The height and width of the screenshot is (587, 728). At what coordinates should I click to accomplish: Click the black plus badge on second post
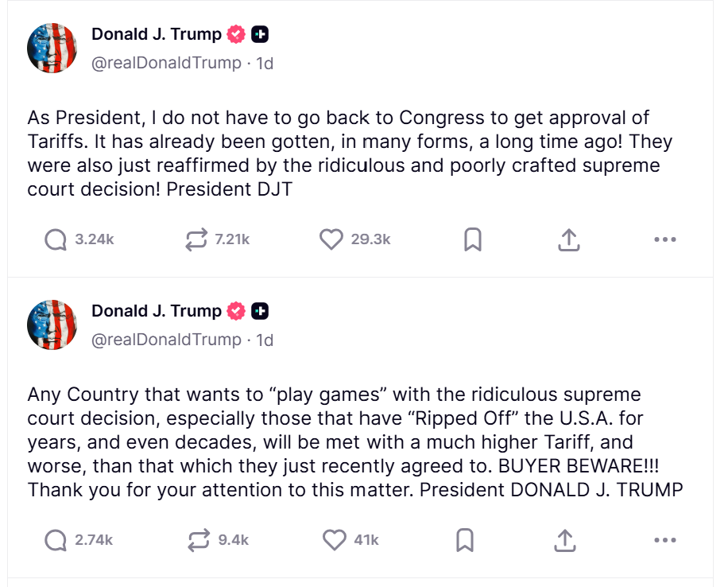click(260, 311)
